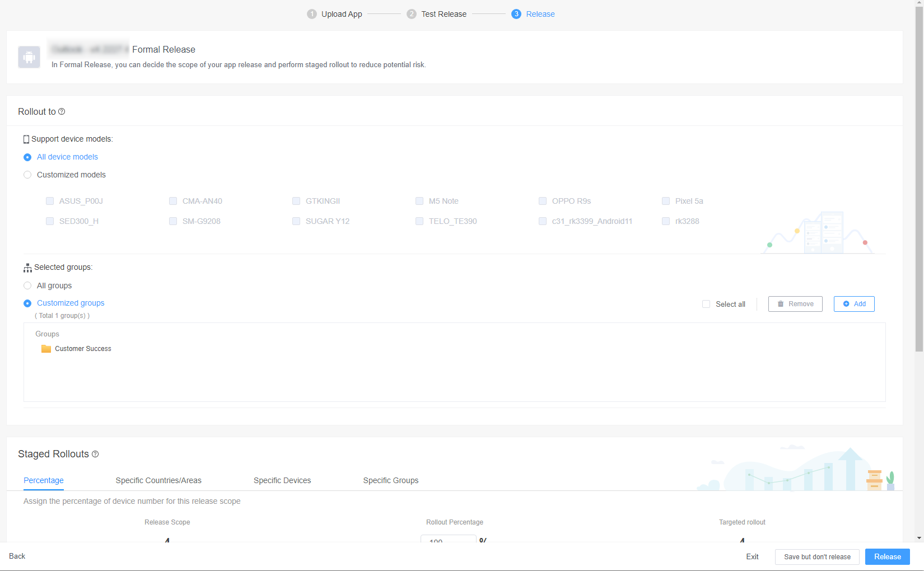Image resolution: width=924 pixels, height=571 pixels.
Task: Click step 1 Upload App circle
Action: point(312,14)
